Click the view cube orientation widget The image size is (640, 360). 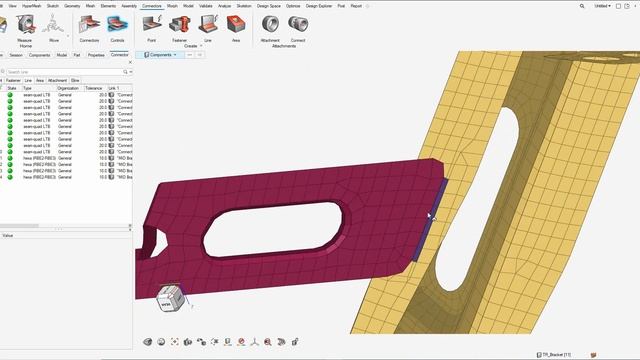coord(171,298)
